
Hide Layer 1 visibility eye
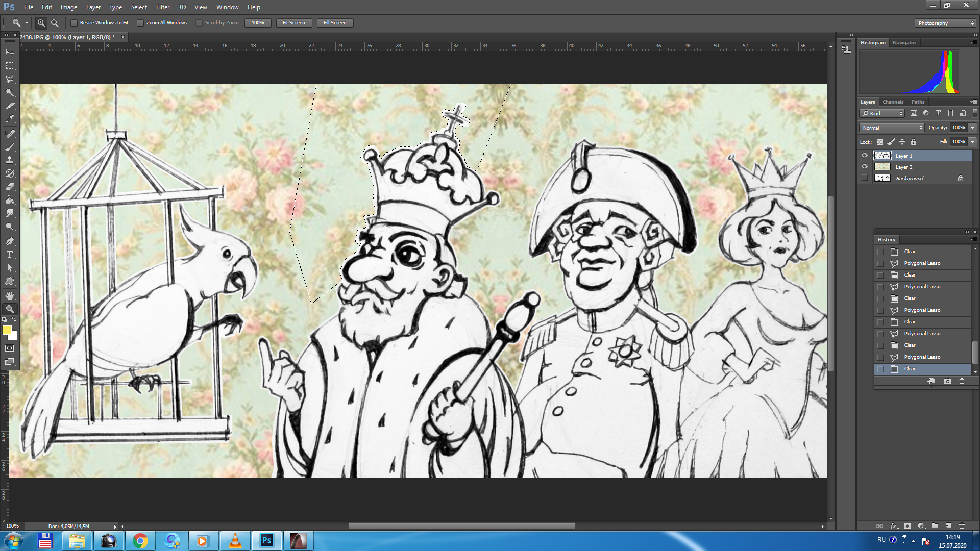(x=865, y=156)
